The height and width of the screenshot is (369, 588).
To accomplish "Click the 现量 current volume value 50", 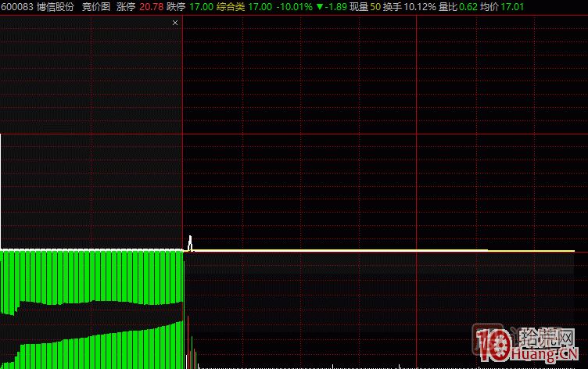I will click(375, 6).
